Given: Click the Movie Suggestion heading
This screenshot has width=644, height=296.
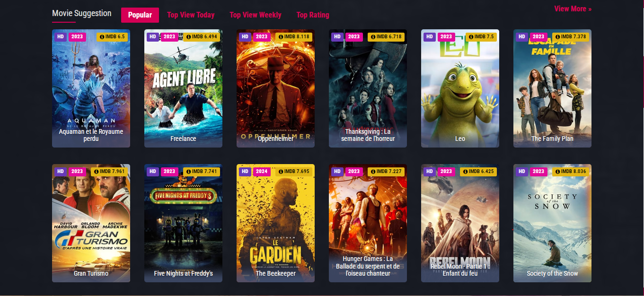Looking at the screenshot, I should tap(82, 13).
